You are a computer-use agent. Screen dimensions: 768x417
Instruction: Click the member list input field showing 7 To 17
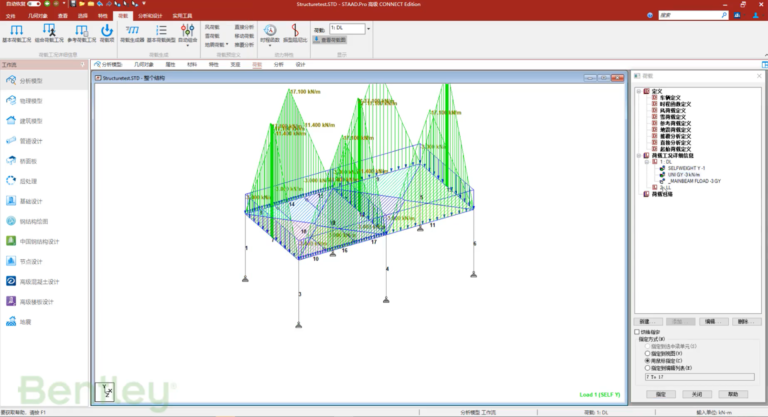pos(699,377)
